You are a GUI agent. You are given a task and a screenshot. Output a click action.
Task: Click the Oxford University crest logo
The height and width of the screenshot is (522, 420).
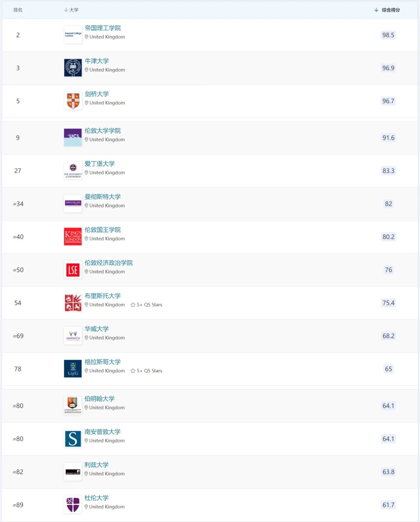pos(73,68)
